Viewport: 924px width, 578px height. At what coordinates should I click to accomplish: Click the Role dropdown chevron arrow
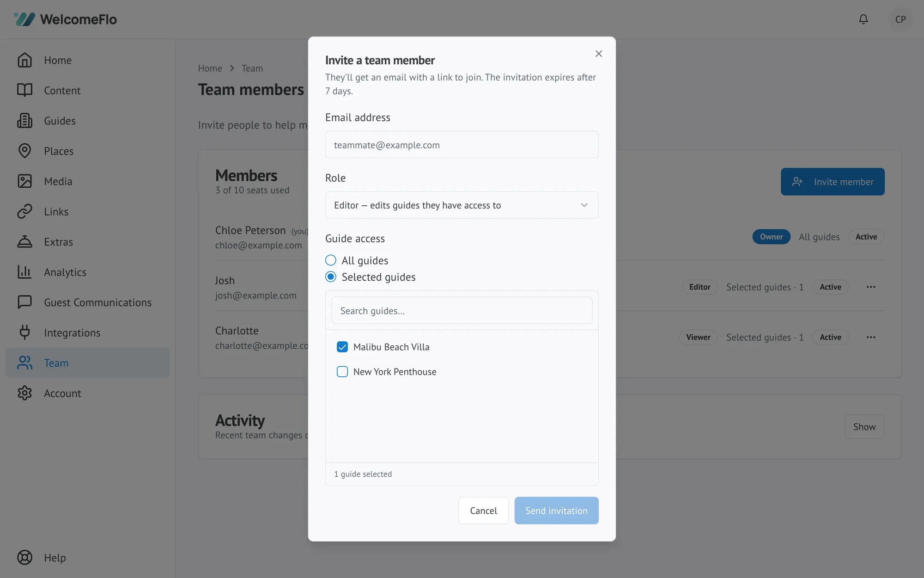pyautogui.click(x=584, y=205)
